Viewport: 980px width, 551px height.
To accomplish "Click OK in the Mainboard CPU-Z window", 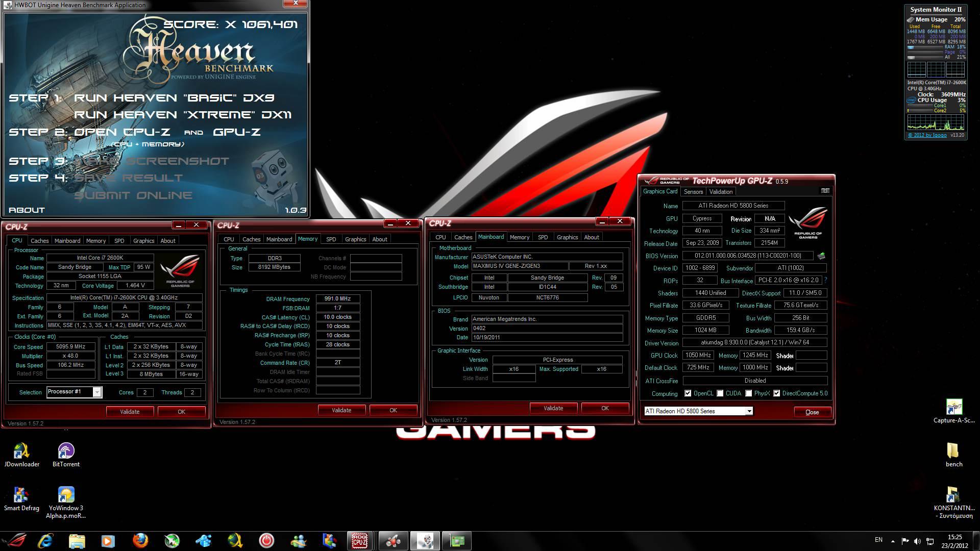I will tap(605, 408).
